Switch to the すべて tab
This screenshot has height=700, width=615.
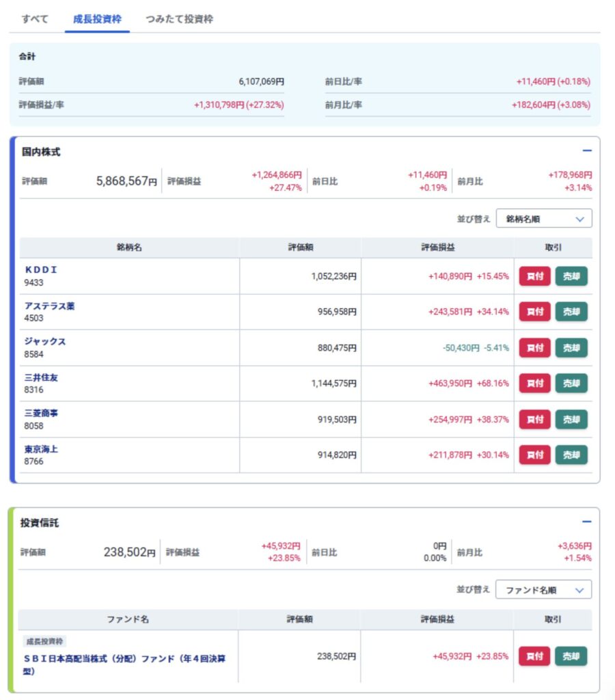pos(35,19)
